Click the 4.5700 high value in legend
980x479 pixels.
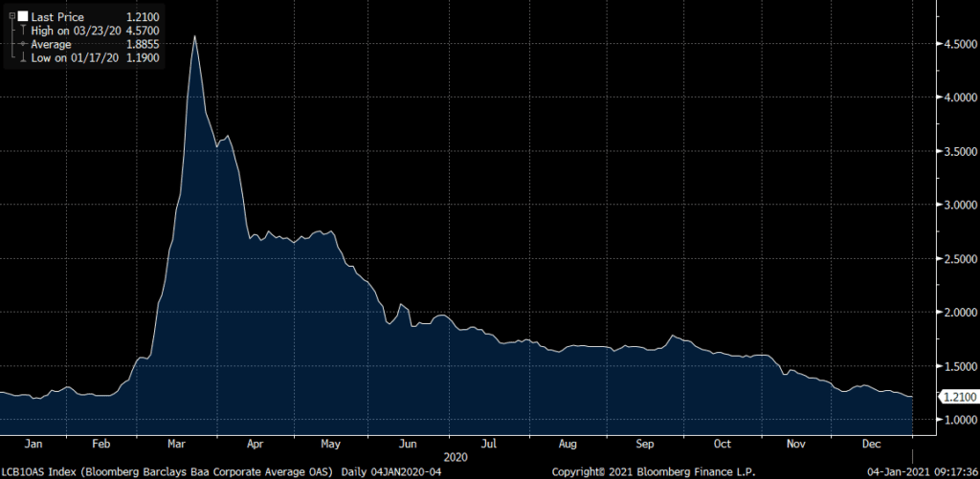click(x=144, y=31)
